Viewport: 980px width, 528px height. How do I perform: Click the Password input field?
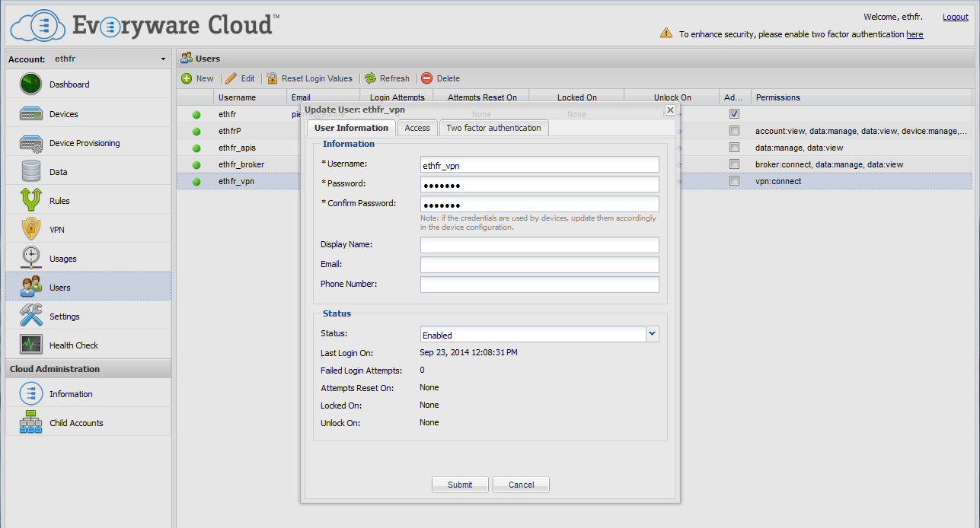coord(539,184)
